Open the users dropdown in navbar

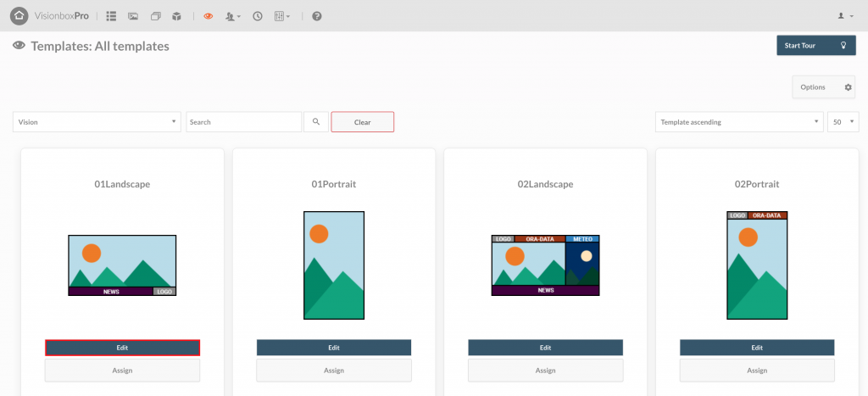coord(233,16)
